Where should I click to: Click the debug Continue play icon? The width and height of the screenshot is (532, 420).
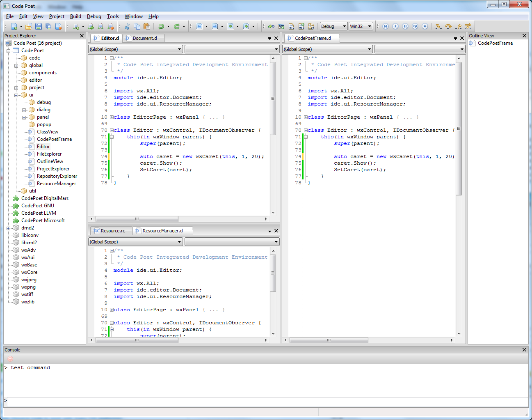click(x=395, y=26)
